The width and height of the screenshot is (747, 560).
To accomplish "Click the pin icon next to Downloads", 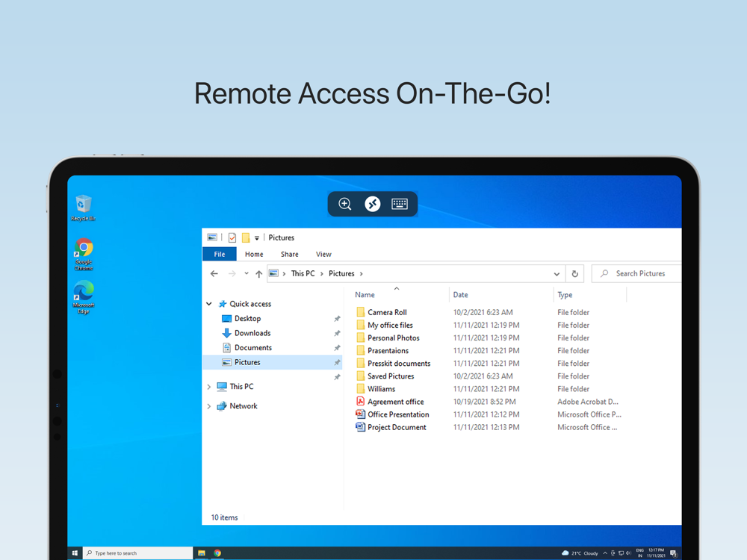I will click(338, 333).
